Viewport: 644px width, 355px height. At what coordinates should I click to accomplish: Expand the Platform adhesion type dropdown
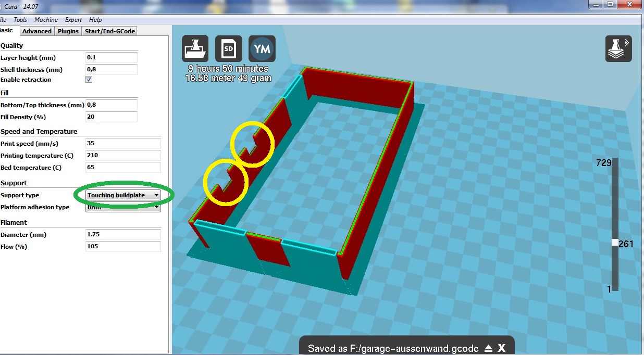(123, 207)
